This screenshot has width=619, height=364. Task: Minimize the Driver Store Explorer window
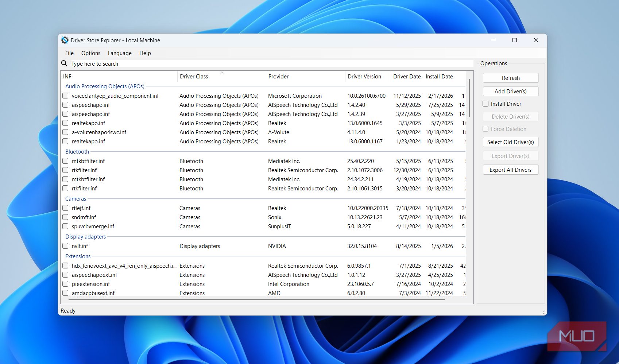click(494, 40)
